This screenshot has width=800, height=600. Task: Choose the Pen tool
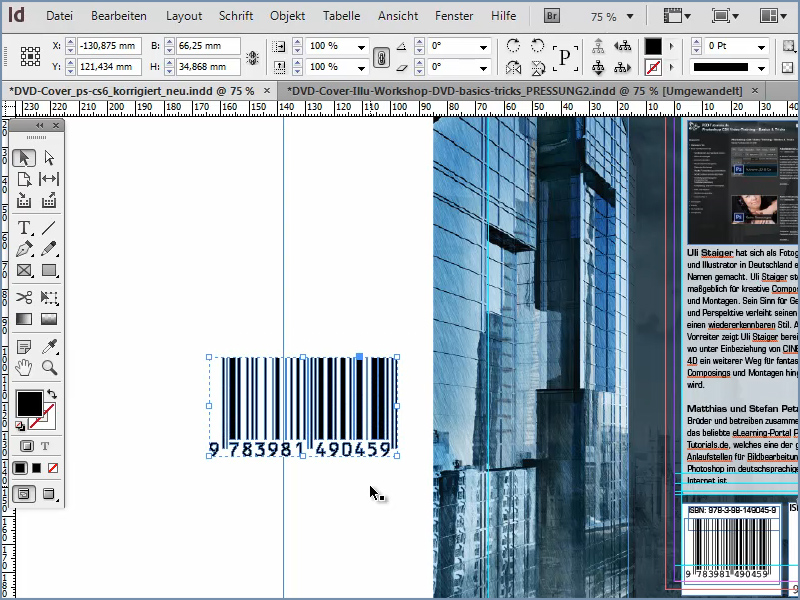pos(25,250)
